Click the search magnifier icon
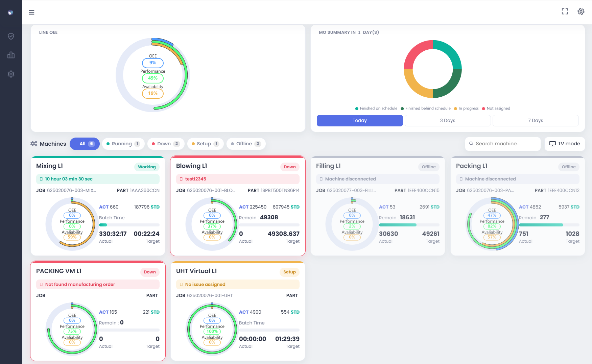The image size is (592, 364). 471,144
